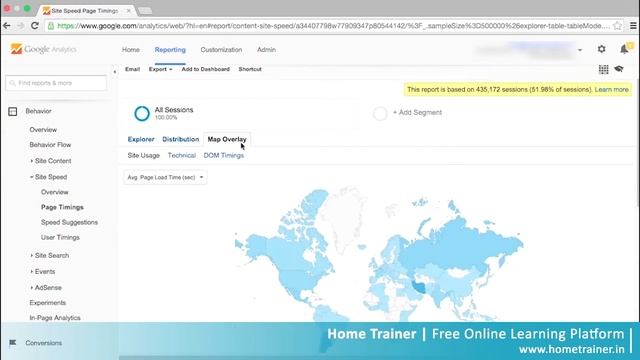Open Avg. Page Load Time metric dropdown

tap(165, 178)
